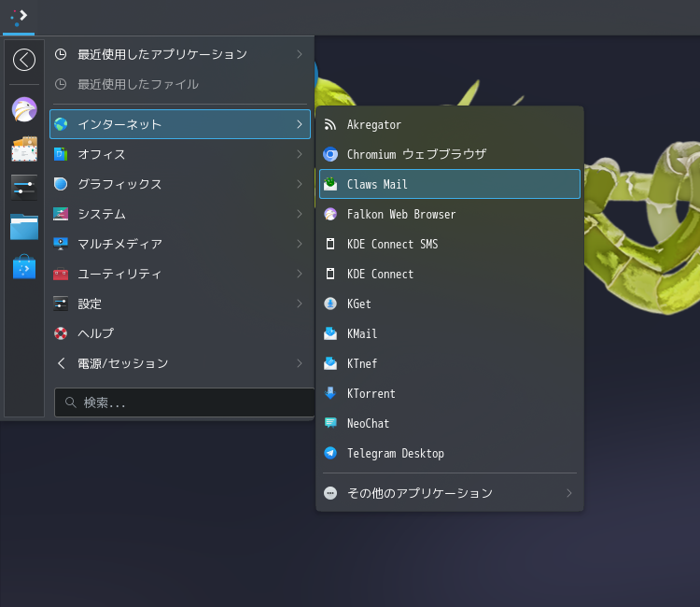The image size is (700, 607).
Task: Click the NeoChat chat bubble icon
Action: (330, 423)
